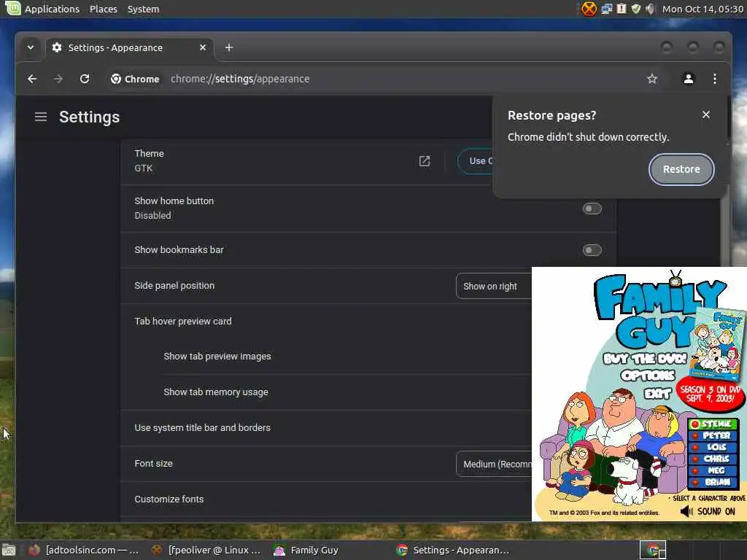Click EXIT in the Family Guy window

pos(657,393)
